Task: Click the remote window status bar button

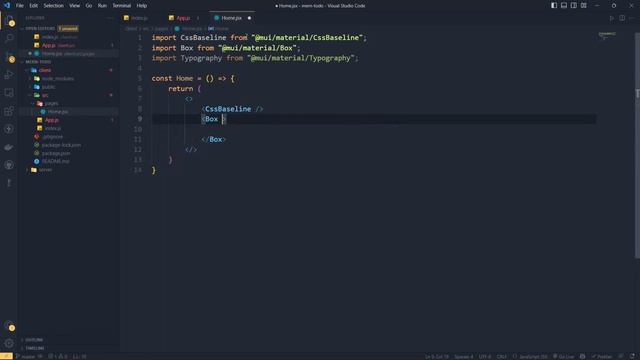Action: coord(6,356)
